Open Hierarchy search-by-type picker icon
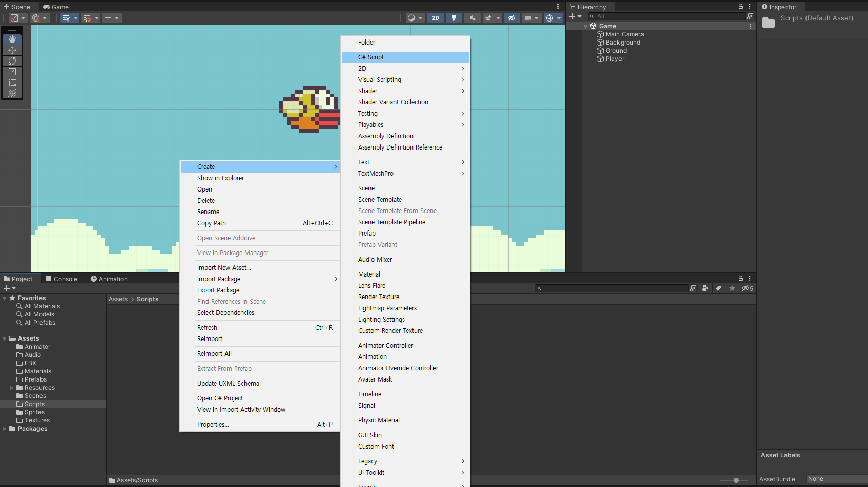The image size is (868, 487). point(750,16)
